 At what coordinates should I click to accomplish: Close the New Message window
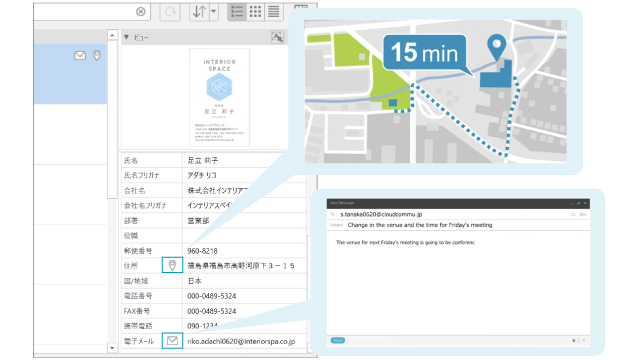585,203
